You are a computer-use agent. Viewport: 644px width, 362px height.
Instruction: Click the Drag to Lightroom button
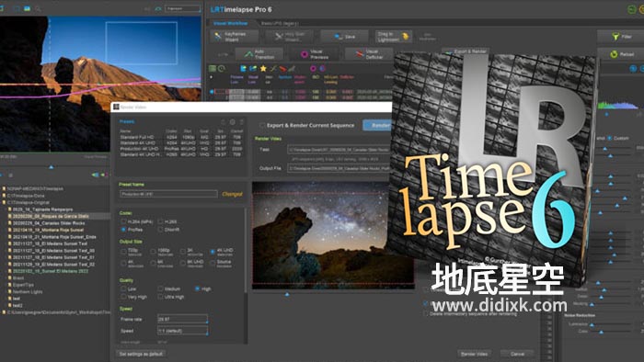[393, 37]
